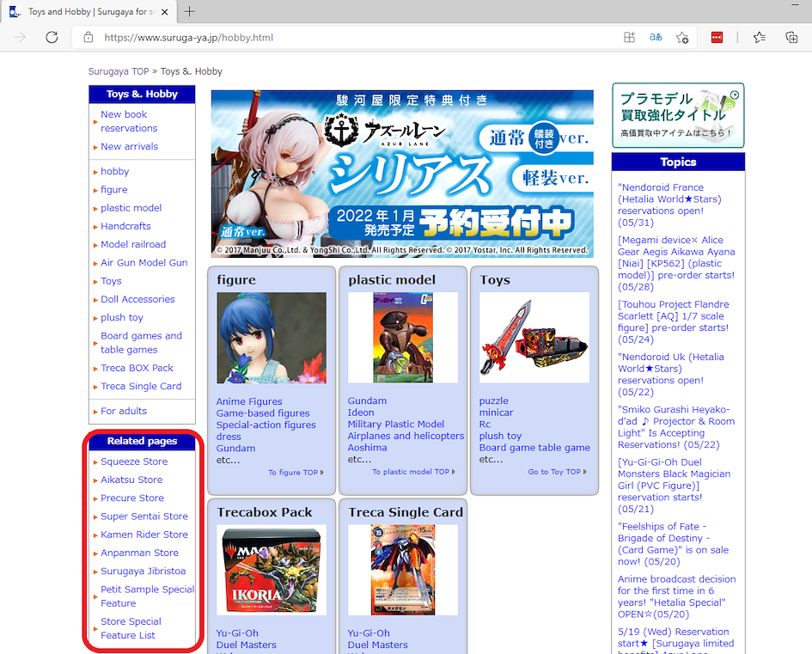Click the sword toy image

534,338
